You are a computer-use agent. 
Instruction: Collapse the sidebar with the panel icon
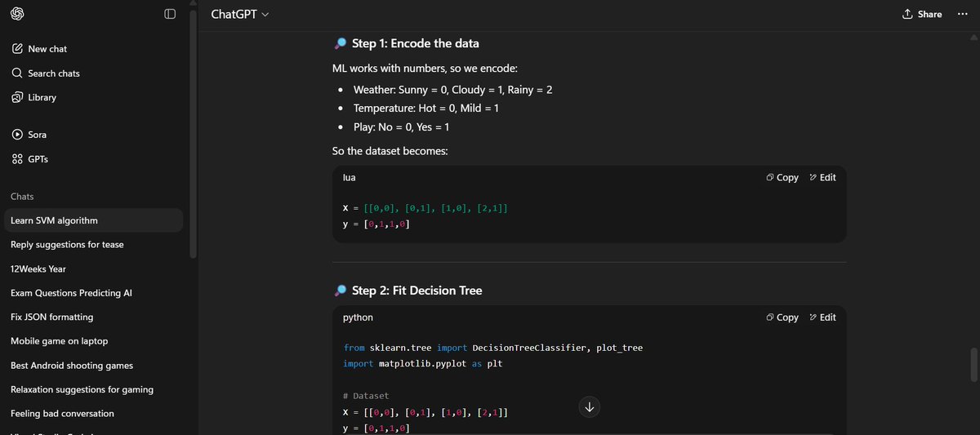click(x=170, y=14)
